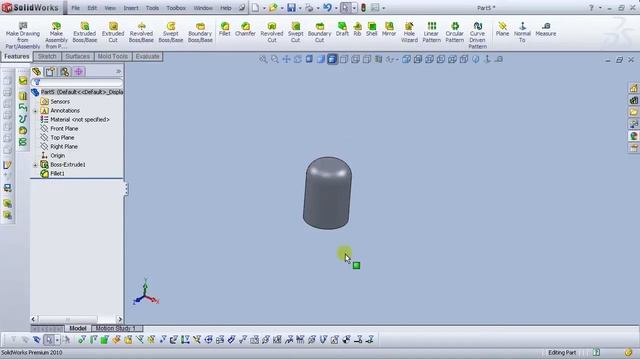
Task: Open the Undo dropdown arrow
Action: (x=336, y=8)
